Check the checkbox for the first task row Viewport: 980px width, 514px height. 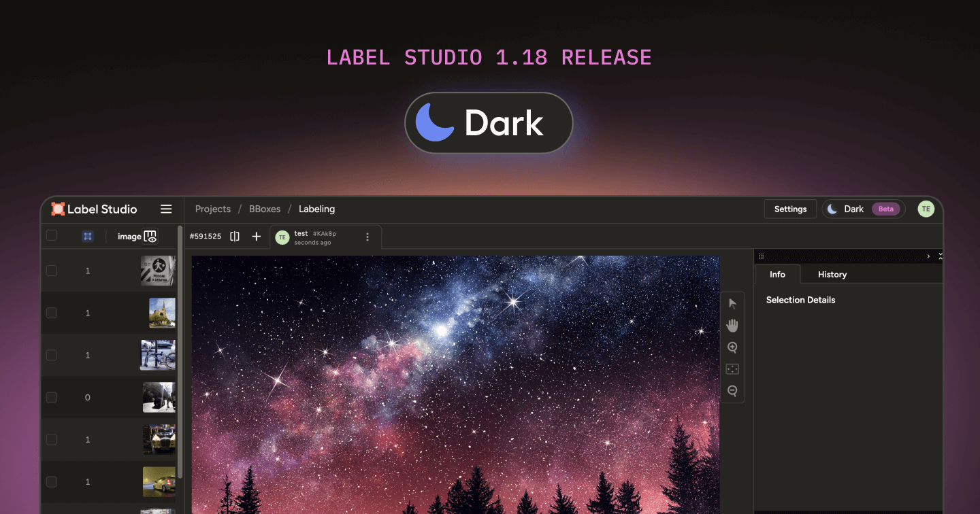(51, 270)
